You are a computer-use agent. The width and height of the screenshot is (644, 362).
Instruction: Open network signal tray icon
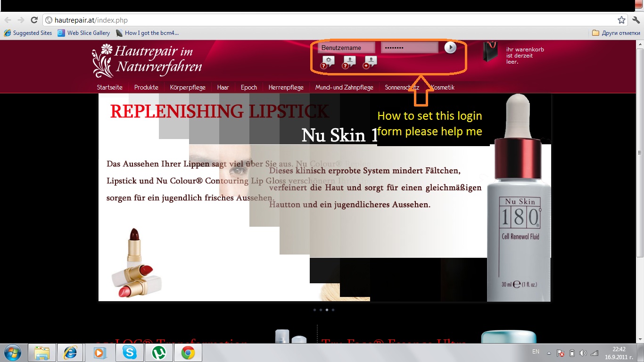pyautogui.click(x=594, y=353)
